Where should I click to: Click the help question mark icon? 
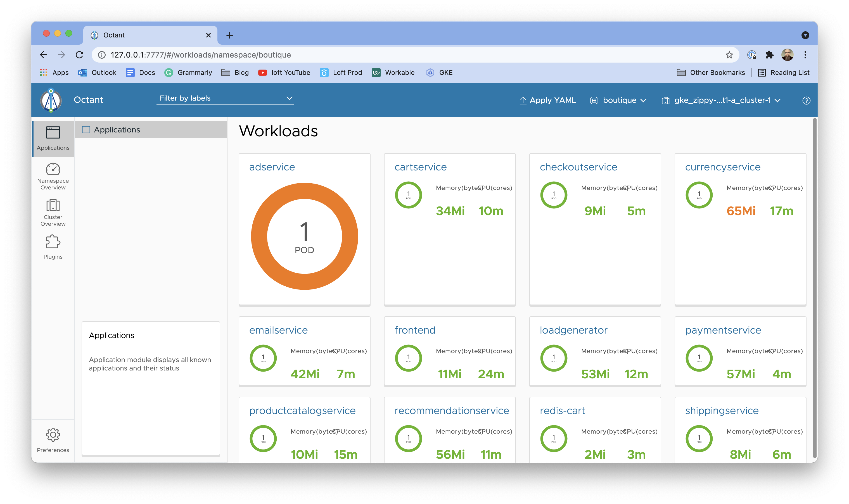806,100
